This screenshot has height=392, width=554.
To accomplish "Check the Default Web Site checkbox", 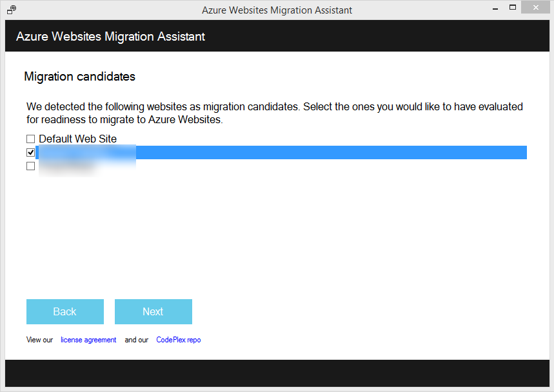I will point(31,139).
